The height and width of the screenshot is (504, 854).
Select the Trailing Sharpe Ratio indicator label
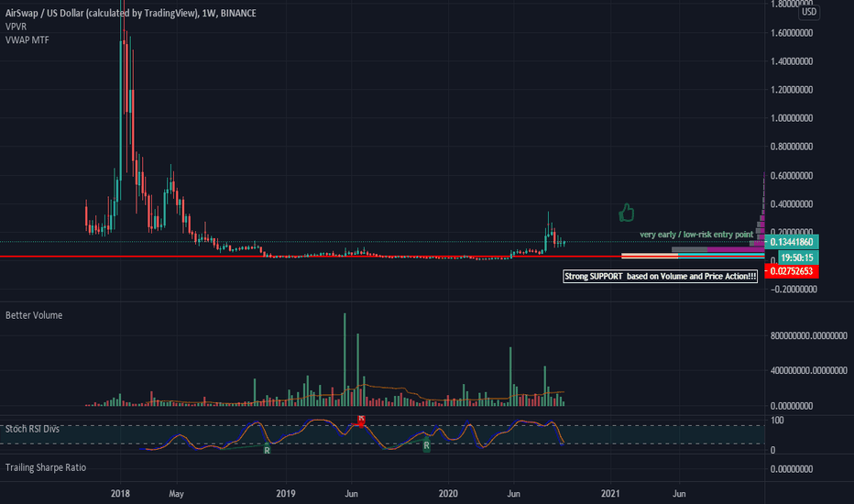point(46,467)
